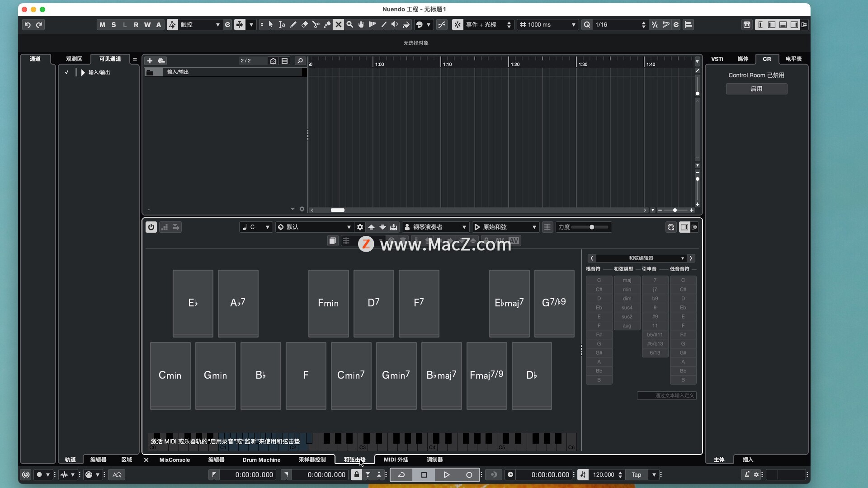Click the 1:20 ruler marker
868x488 pixels.
pos(515,64)
